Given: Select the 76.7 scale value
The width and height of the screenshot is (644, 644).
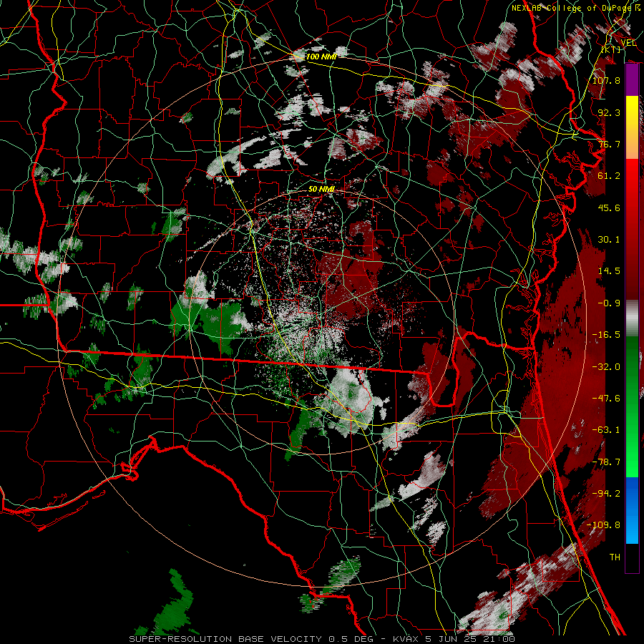Looking at the screenshot, I should [x=609, y=144].
